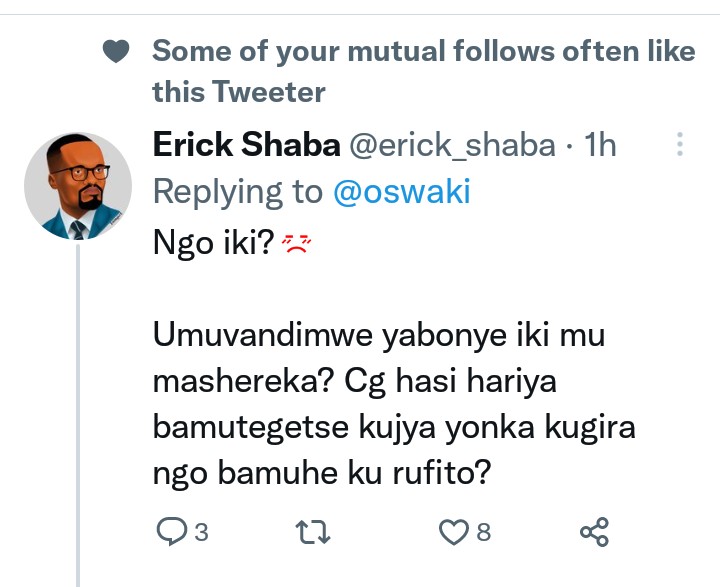Like the tweet with heart icon
This screenshot has width=720, height=587.
[456, 532]
